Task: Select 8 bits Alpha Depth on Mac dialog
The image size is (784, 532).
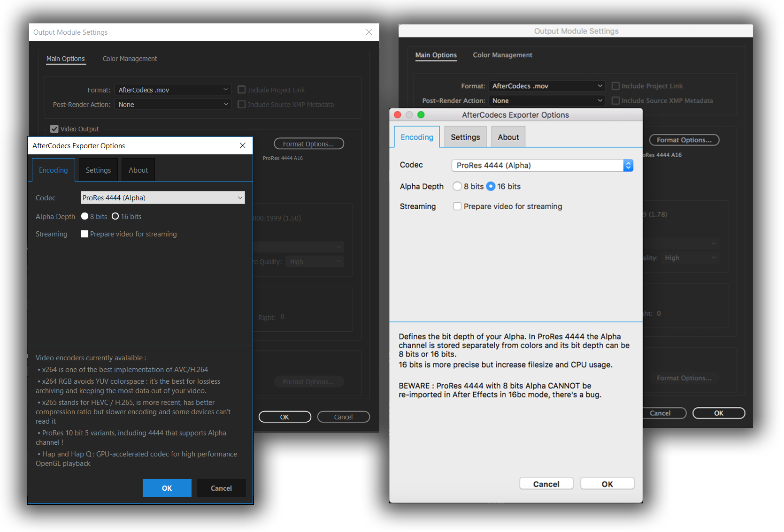Action: tap(457, 186)
